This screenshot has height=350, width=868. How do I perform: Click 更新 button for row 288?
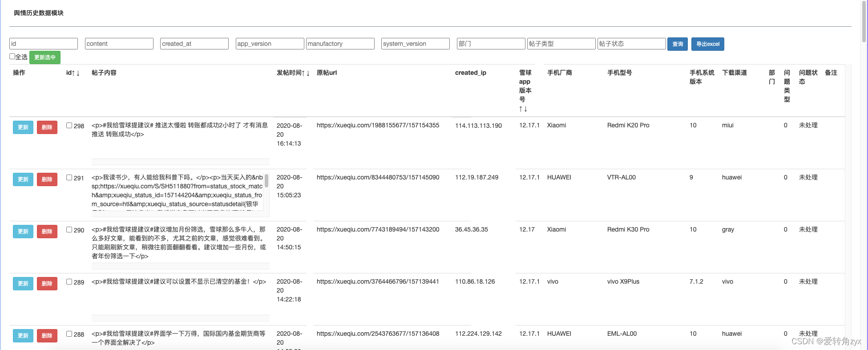(x=23, y=336)
